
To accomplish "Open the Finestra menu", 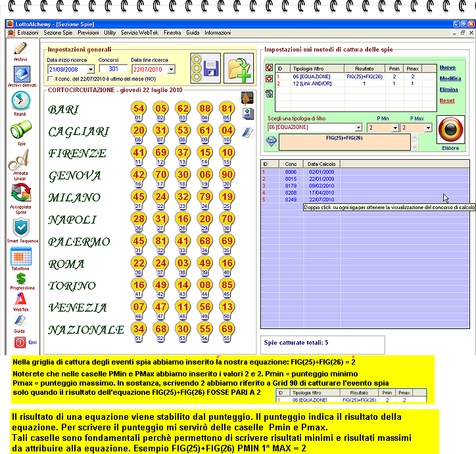I will [x=172, y=33].
